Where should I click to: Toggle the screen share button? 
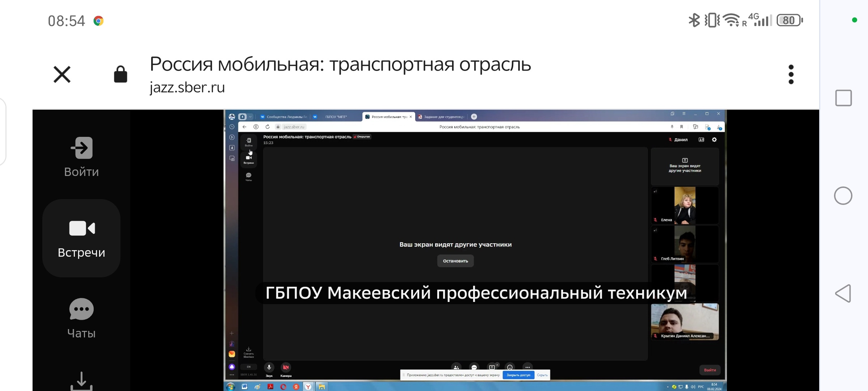tap(492, 367)
